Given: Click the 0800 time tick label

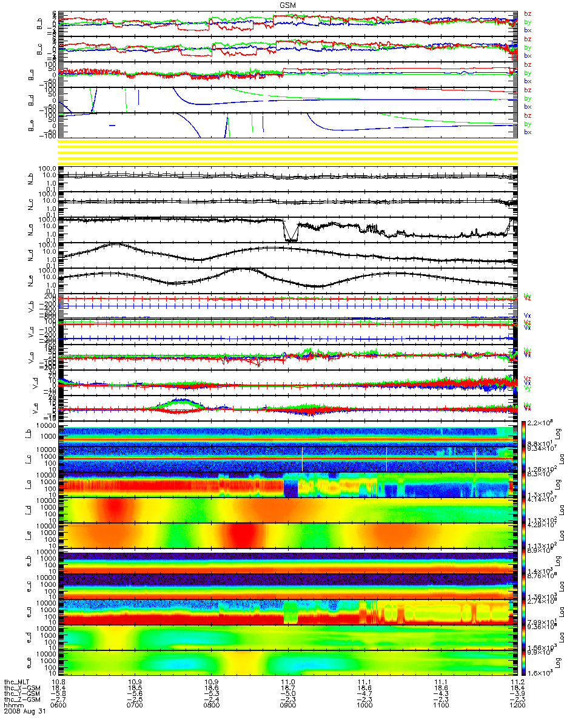Looking at the screenshot, I should click(212, 706).
